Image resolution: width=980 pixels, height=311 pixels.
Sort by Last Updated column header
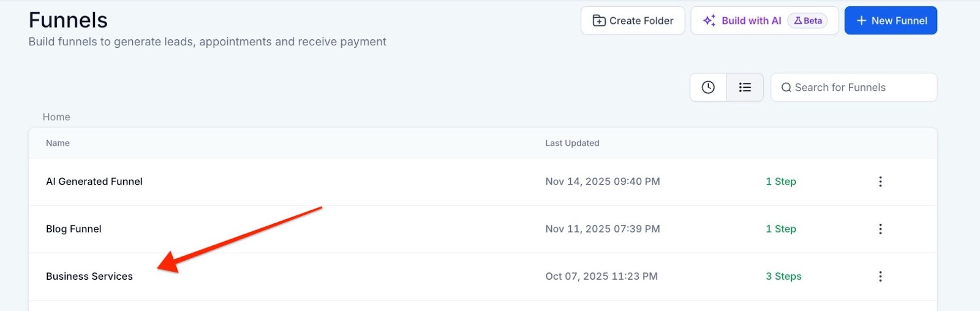pos(572,143)
